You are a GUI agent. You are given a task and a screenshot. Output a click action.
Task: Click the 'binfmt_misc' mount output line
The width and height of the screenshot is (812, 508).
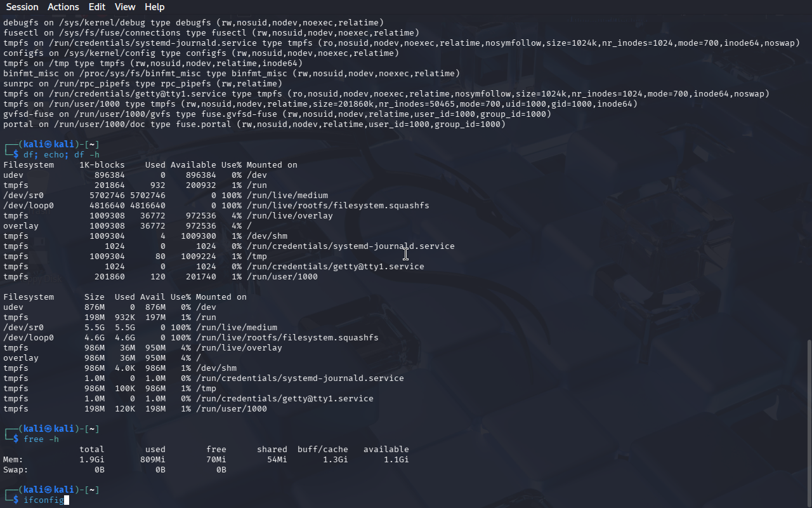(x=231, y=74)
